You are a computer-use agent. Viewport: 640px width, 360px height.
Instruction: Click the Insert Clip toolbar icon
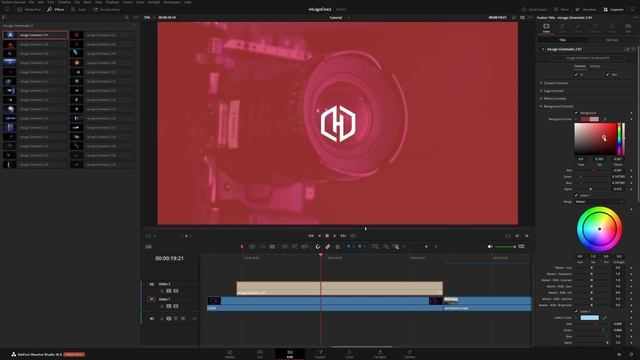coord(285,247)
